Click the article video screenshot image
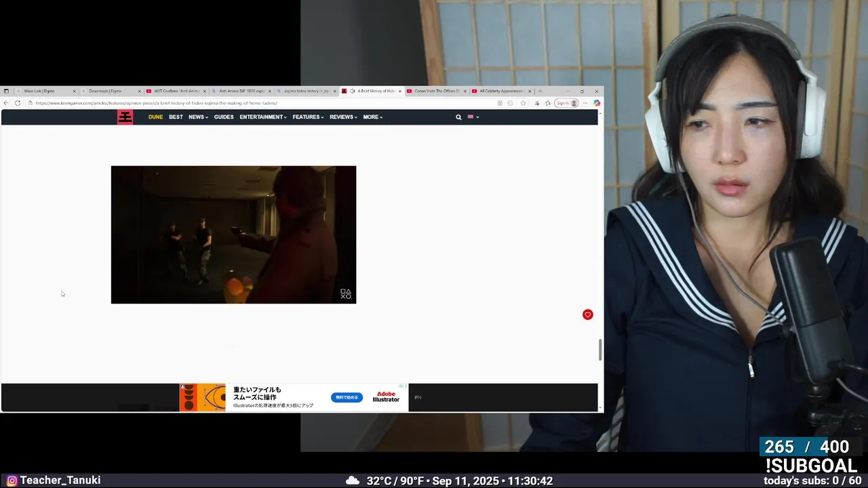The width and height of the screenshot is (868, 488). [x=233, y=235]
